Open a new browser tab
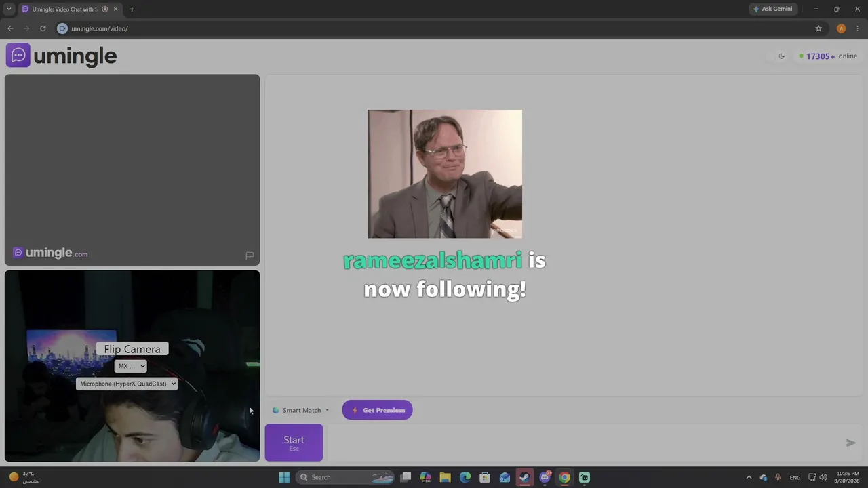The height and width of the screenshot is (488, 868). pyautogui.click(x=132, y=9)
